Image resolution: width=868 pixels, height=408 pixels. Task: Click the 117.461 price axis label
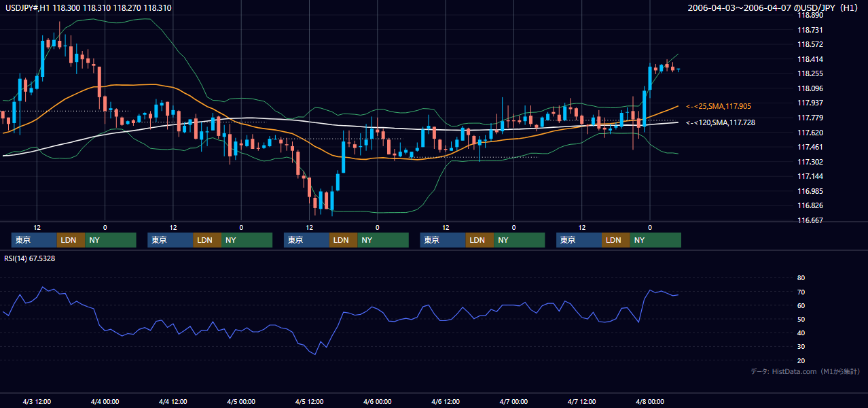[810, 147]
